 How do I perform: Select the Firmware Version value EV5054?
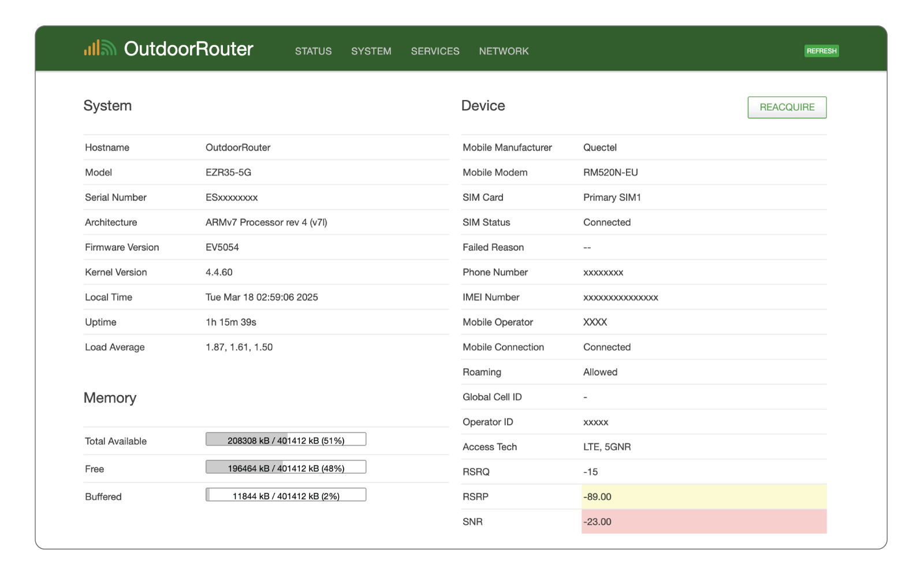click(222, 247)
